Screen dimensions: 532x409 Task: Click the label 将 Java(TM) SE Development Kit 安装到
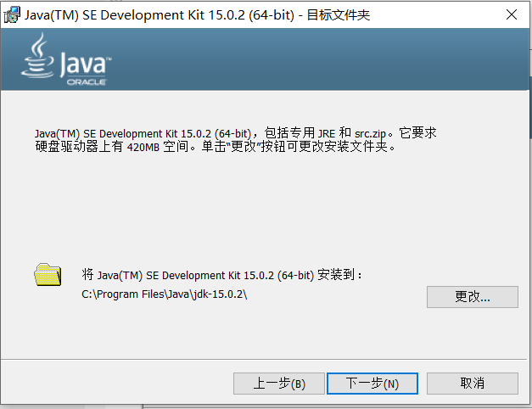[221, 275]
